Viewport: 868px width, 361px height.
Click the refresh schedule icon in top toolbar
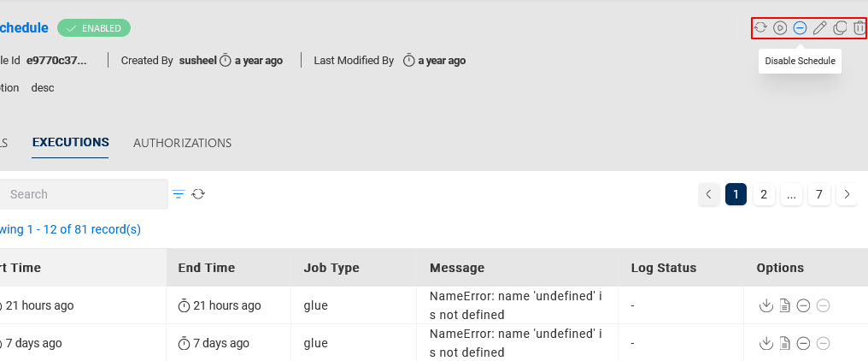click(760, 28)
